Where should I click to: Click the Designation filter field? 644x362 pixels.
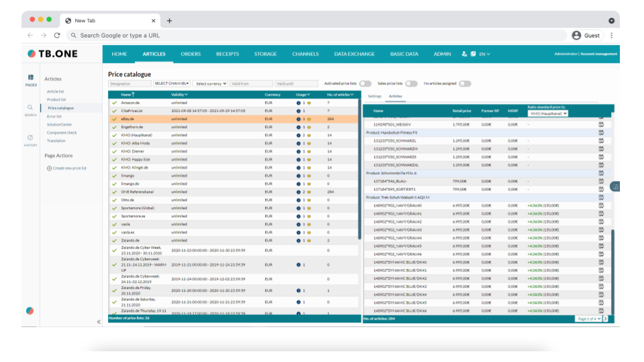coord(129,84)
